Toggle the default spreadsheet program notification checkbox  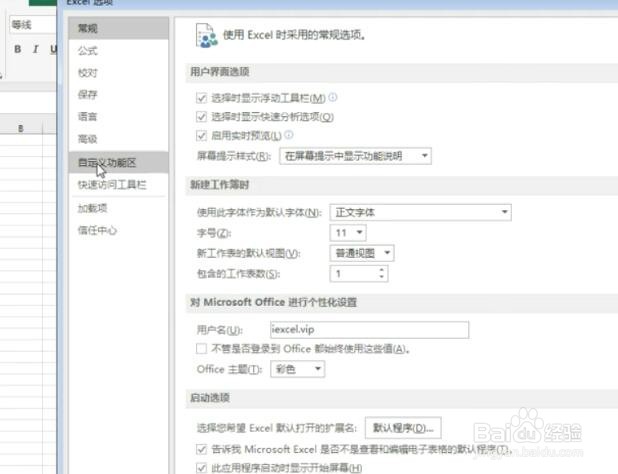point(201,449)
